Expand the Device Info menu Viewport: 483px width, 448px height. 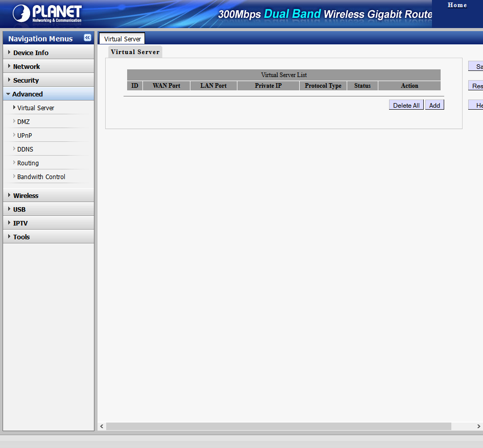[x=31, y=53]
